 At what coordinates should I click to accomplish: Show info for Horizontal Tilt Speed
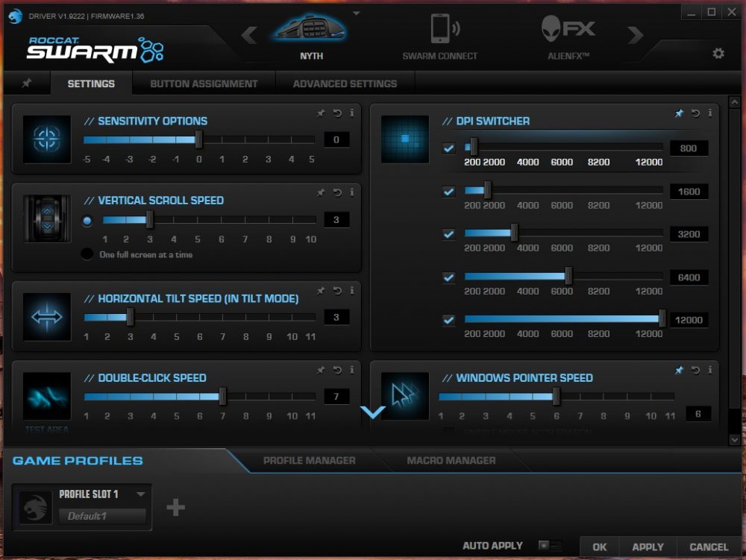(351, 290)
